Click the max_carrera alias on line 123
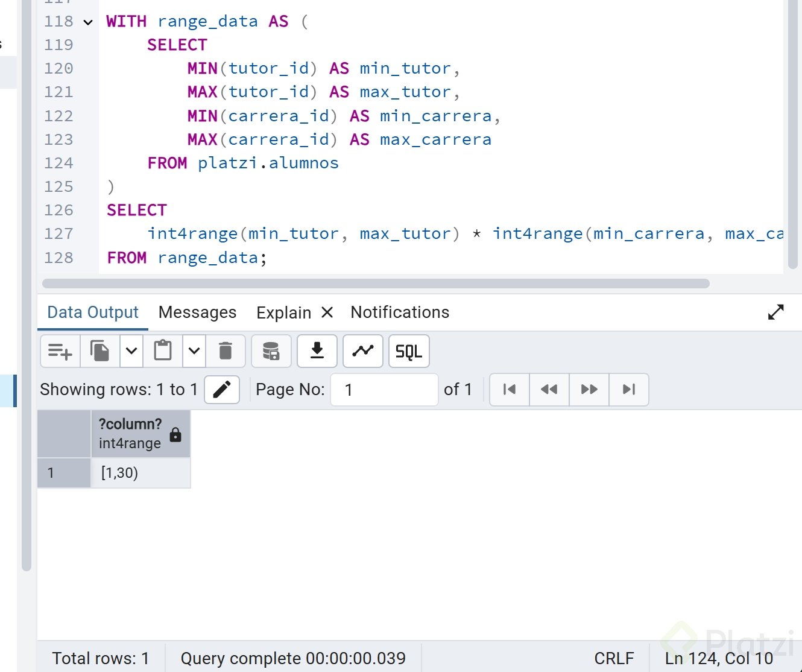The image size is (802, 672). coord(435,139)
